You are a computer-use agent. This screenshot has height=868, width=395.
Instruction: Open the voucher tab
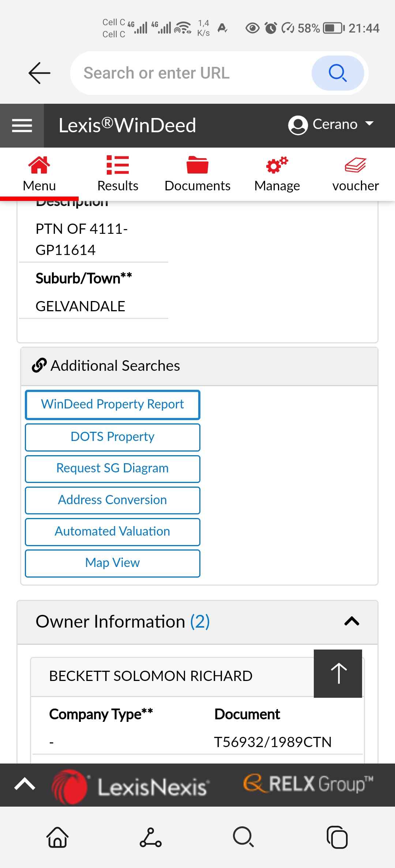pyautogui.click(x=355, y=174)
